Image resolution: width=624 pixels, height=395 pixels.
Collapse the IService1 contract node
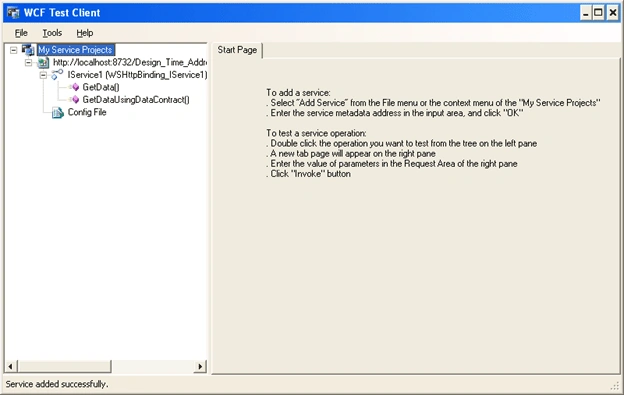43,75
